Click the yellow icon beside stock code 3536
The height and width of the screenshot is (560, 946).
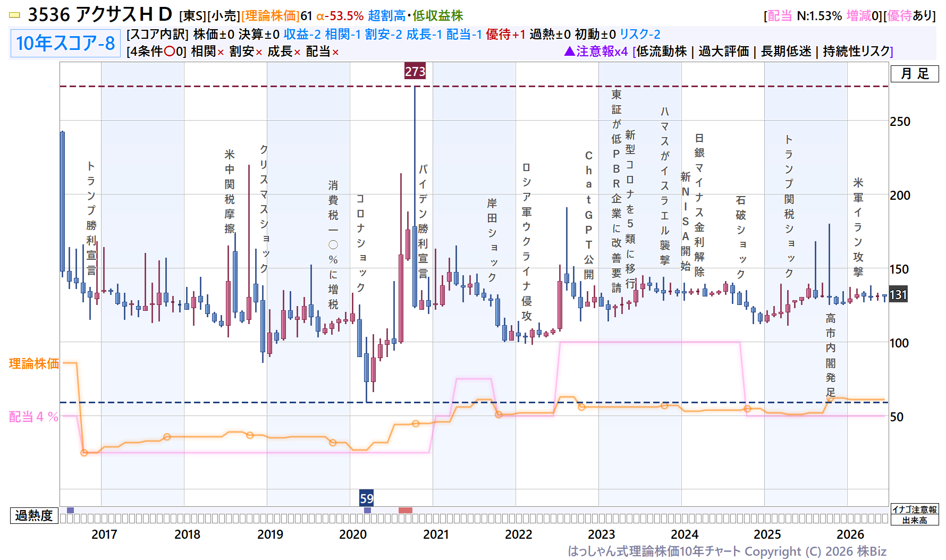(15, 15)
